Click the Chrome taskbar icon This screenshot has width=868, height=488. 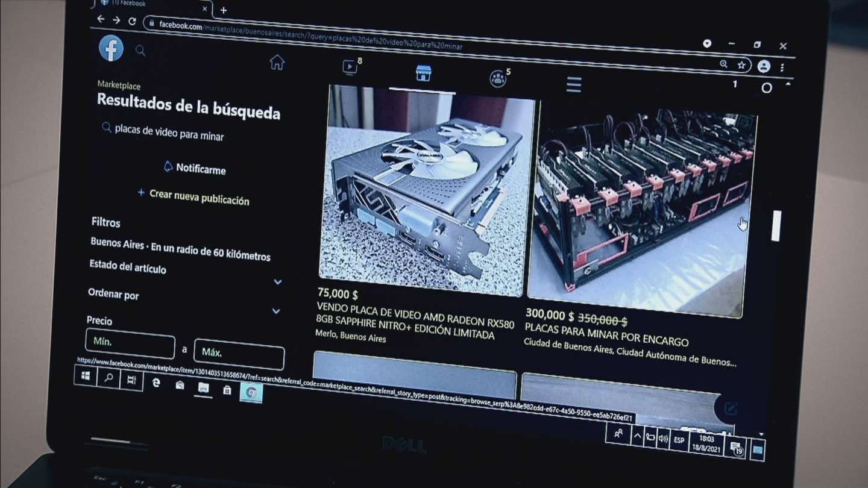(x=251, y=393)
